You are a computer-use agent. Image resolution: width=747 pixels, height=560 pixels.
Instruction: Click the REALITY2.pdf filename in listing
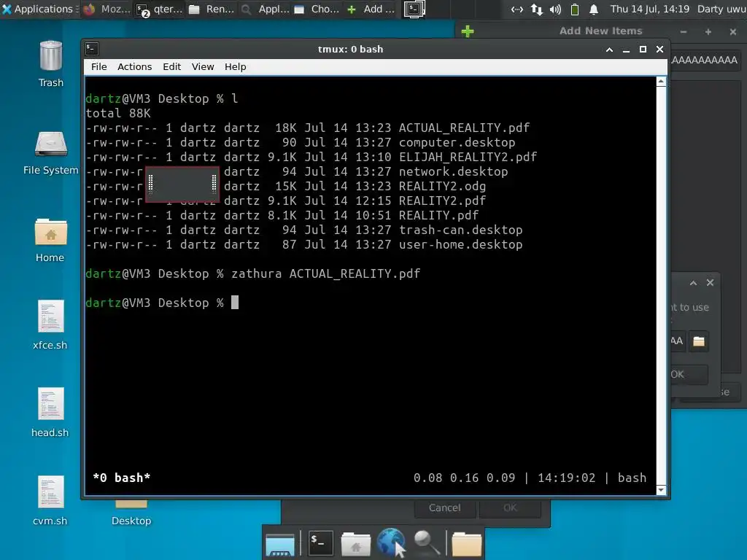(x=442, y=201)
